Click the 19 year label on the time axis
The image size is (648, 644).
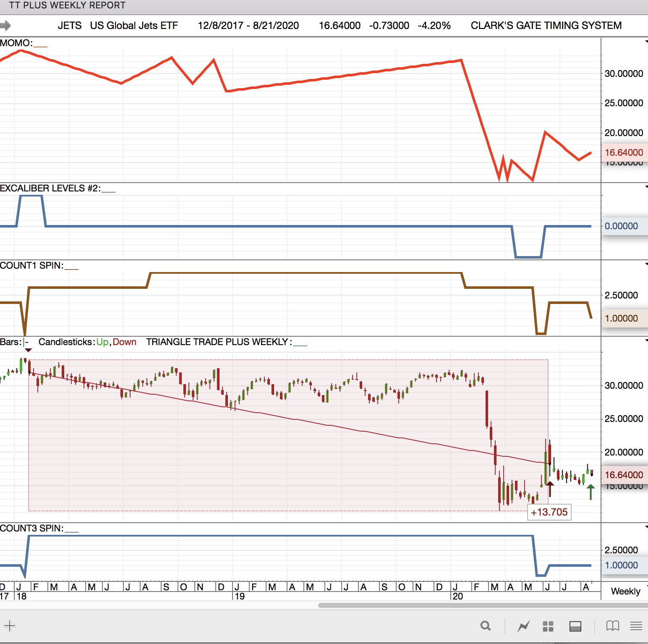click(240, 596)
